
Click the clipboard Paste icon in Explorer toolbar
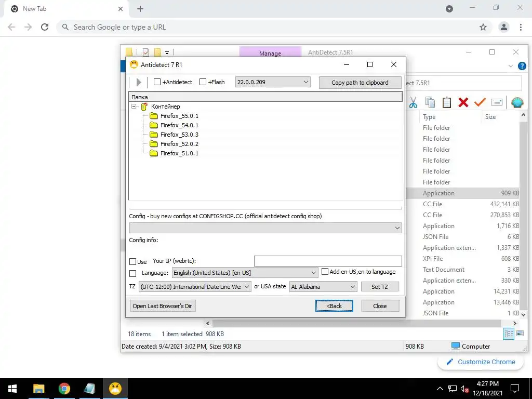click(446, 102)
